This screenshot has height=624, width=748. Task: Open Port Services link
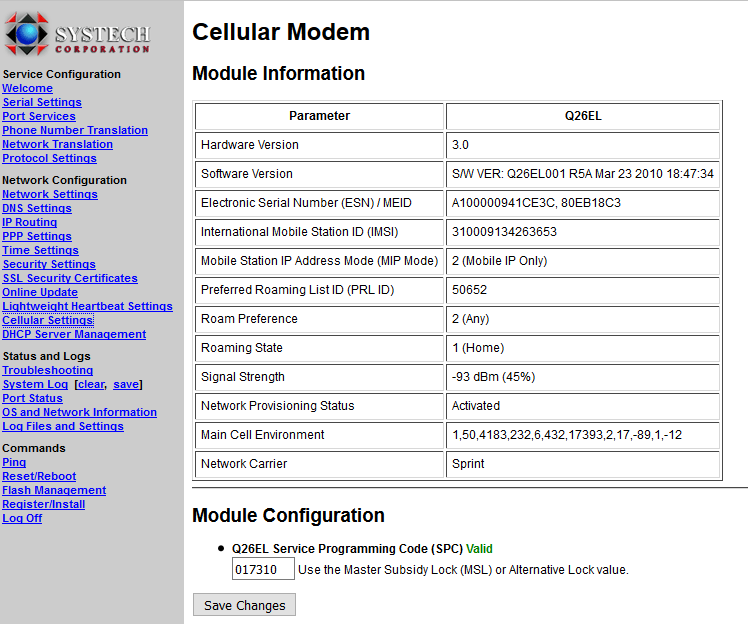(x=39, y=116)
